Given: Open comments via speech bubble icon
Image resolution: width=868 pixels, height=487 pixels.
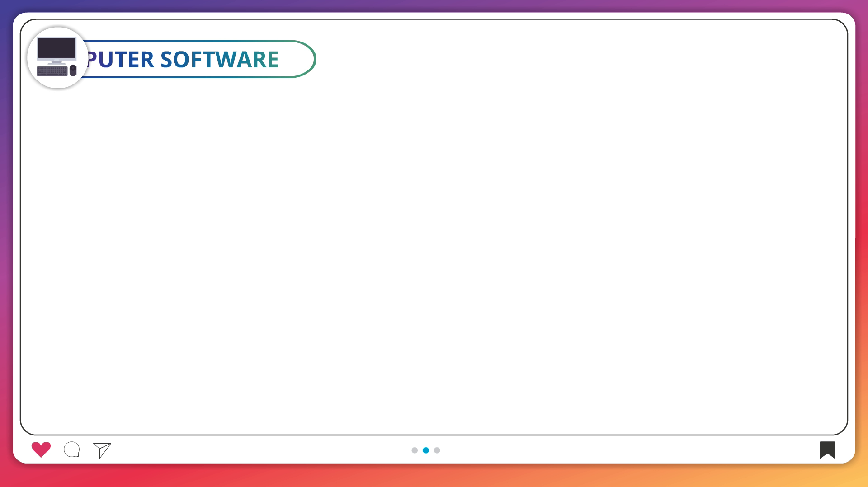Looking at the screenshot, I should tap(72, 450).
